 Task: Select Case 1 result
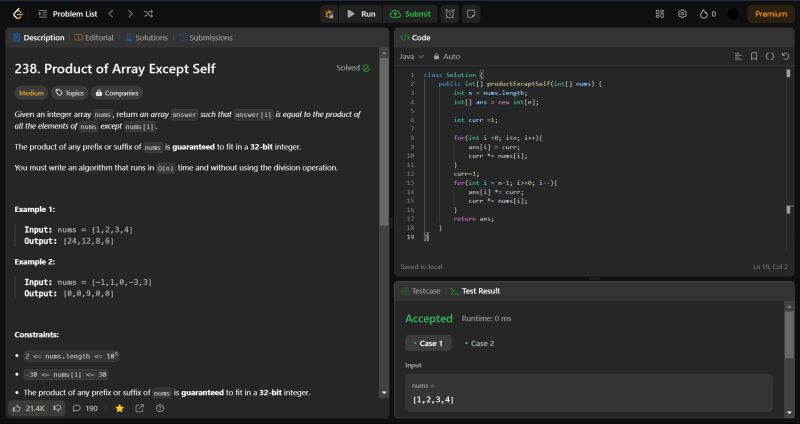pyautogui.click(x=429, y=343)
